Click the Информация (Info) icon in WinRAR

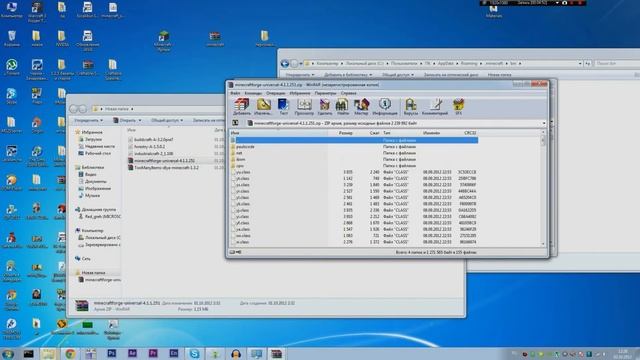coord(384,107)
